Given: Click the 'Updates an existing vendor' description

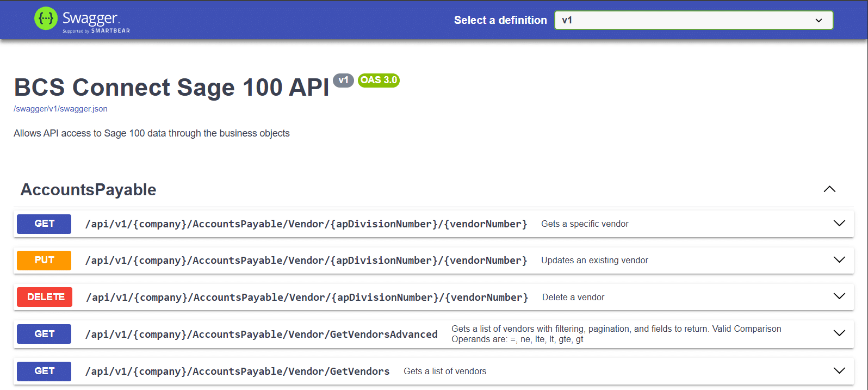Looking at the screenshot, I should (594, 261).
